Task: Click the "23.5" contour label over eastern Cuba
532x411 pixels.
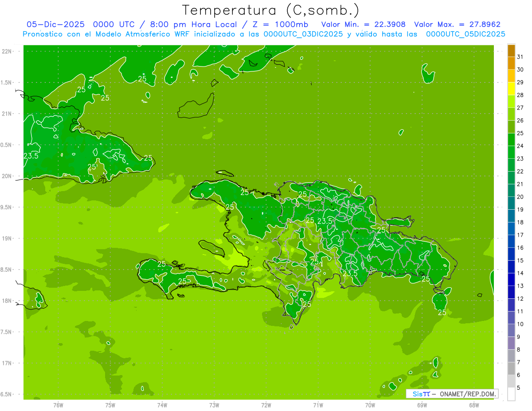Action: tap(31, 156)
